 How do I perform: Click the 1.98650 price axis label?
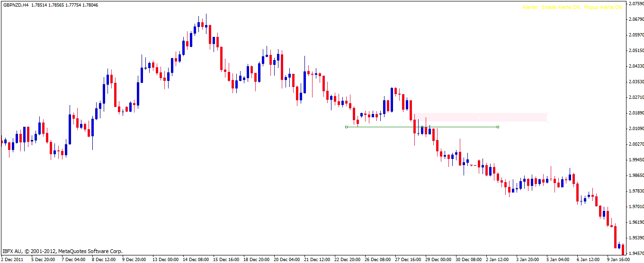[635, 175]
